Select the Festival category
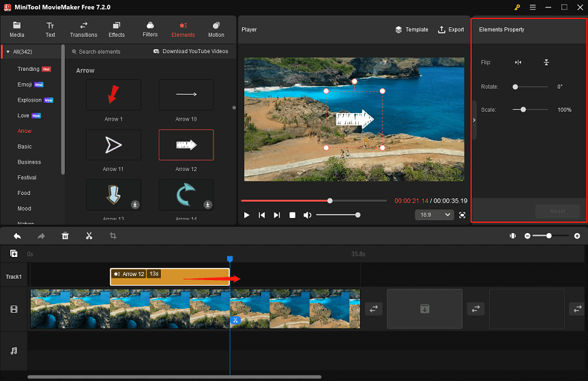The width and height of the screenshot is (588, 381). click(x=27, y=177)
